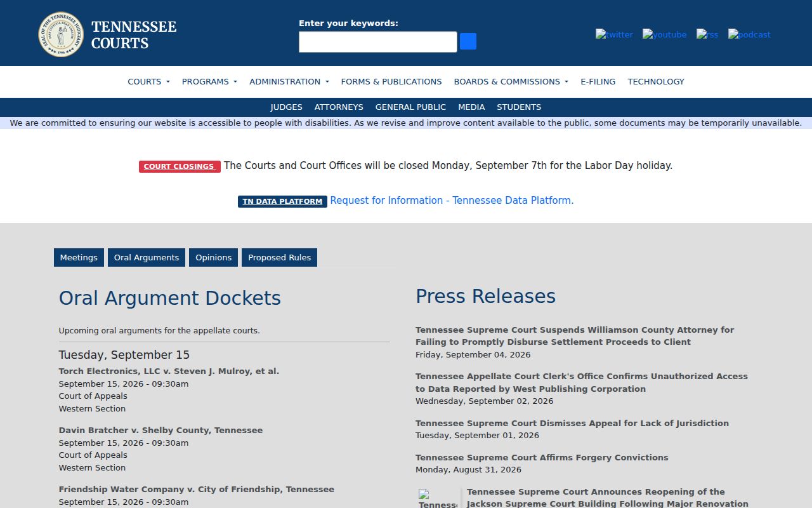Screen dimensions: 812x508
Task: Click the Jackson reopening release thumbnail image
Action: pos(438,498)
